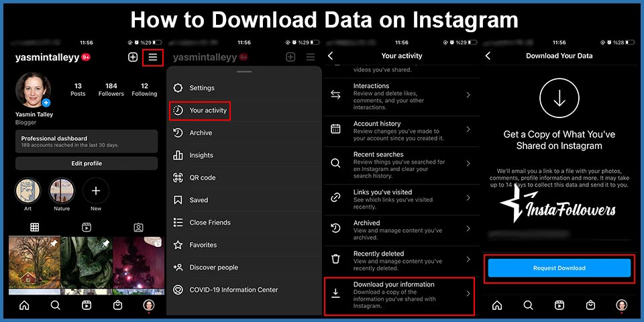Image resolution: width=644 pixels, height=322 pixels.
Task: Open the Professional dashboard card
Action: click(x=87, y=142)
